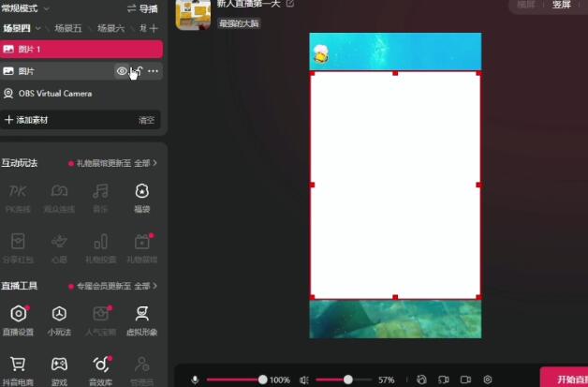Viewport: 588px width, 387px height.
Task: Click the 礼物展馆更新至 notice text
Action: tap(104, 163)
